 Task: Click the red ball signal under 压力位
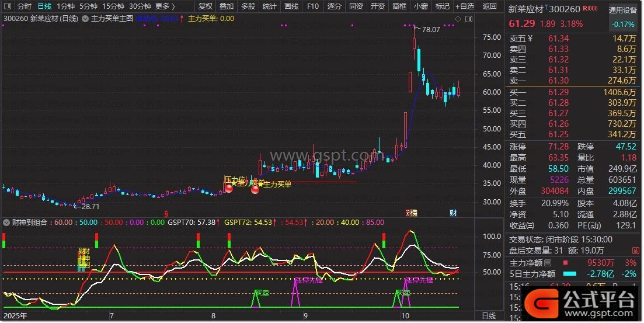click(229, 188)
